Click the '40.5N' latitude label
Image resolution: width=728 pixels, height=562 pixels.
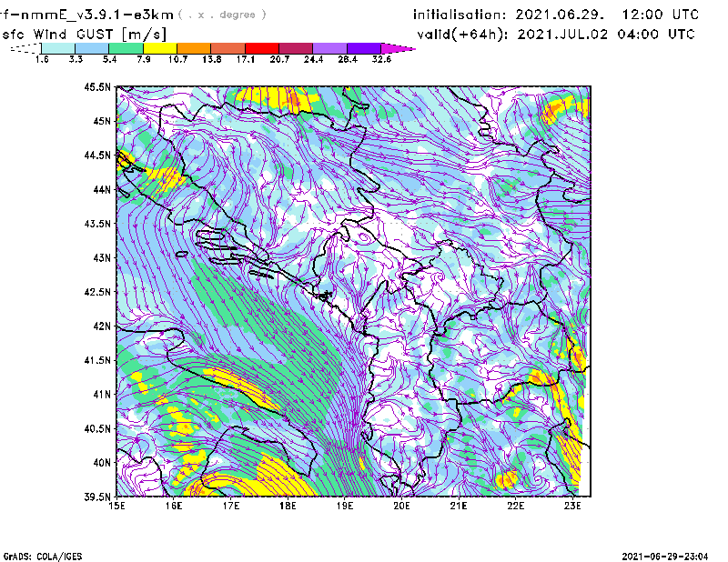point(97,429)
